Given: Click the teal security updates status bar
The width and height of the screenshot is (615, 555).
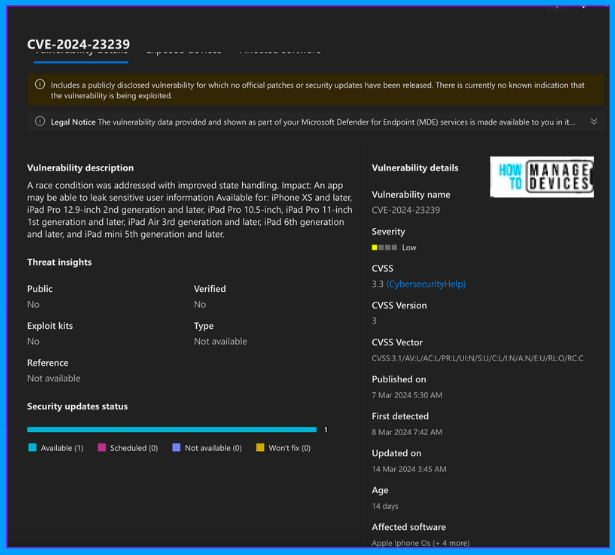Looking at the screenshot, I should click(x=172, y=429).
